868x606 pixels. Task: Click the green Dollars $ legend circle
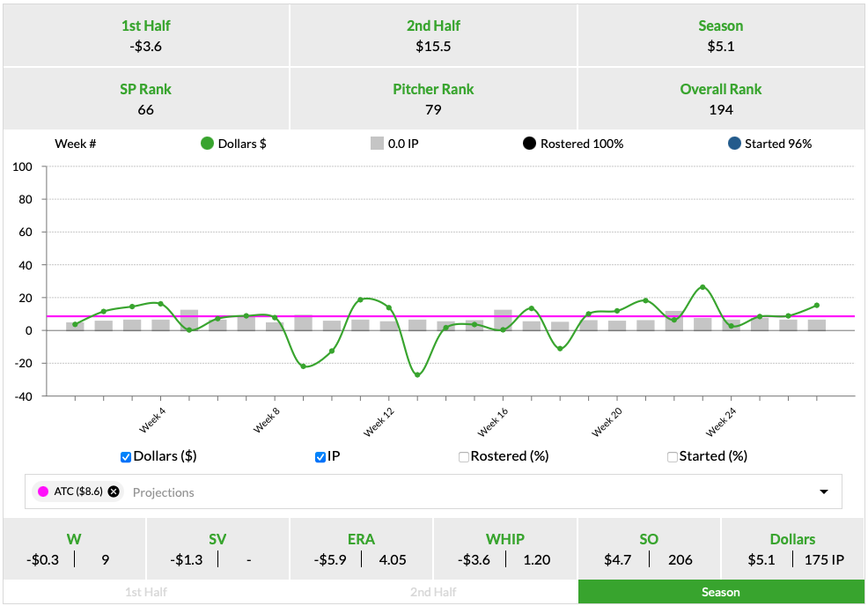207,144
